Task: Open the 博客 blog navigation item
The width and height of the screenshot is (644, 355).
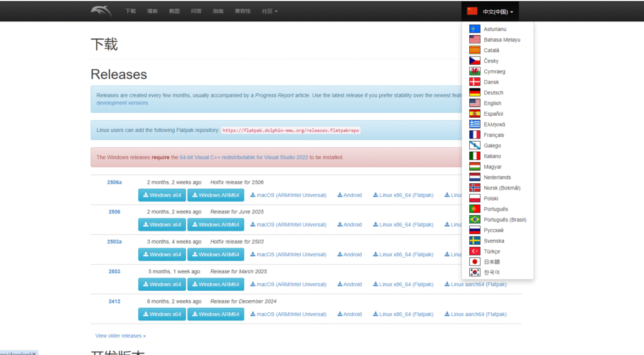Action: [x=152, y=11]
